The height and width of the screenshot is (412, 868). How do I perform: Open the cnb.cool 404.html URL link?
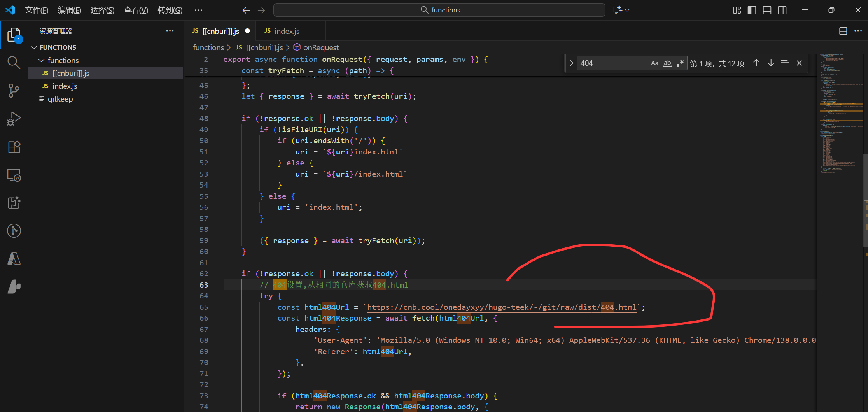click(x=502, y=307)
